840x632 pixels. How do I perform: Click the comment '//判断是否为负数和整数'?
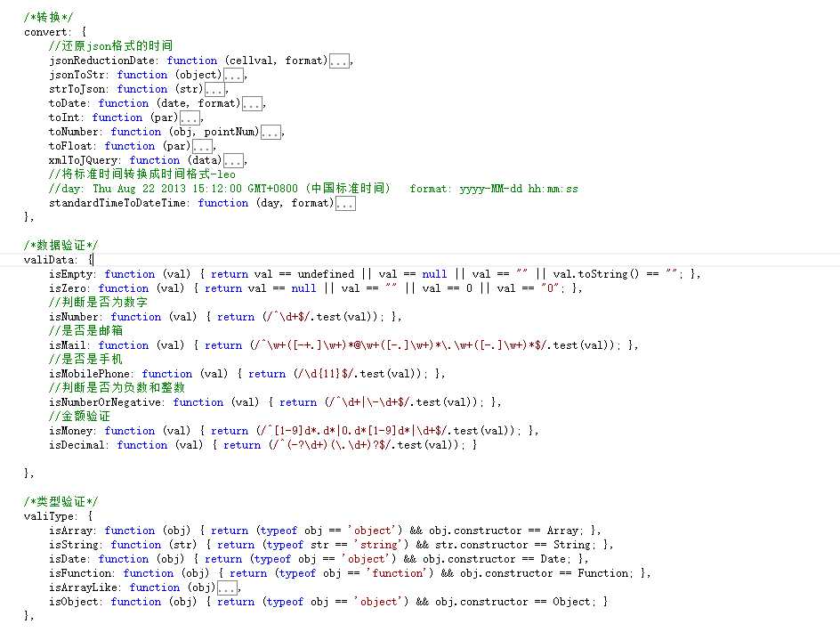click(117, 387)
